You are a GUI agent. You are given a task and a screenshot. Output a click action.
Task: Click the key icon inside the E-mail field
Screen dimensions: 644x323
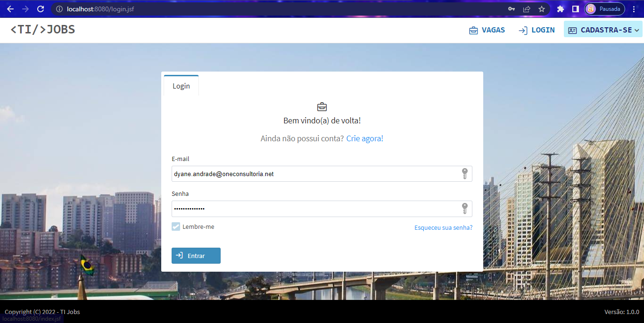click(464, 174)
